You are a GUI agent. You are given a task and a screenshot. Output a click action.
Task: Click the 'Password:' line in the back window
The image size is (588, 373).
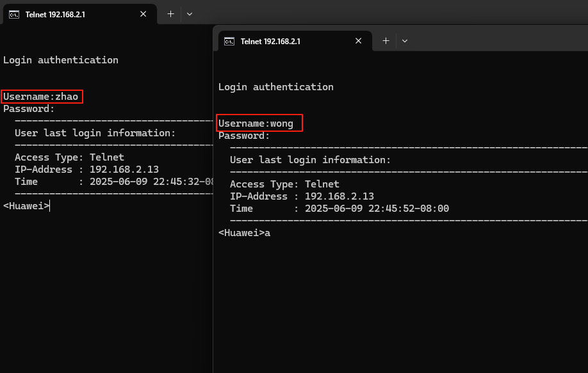coord(29,109)
